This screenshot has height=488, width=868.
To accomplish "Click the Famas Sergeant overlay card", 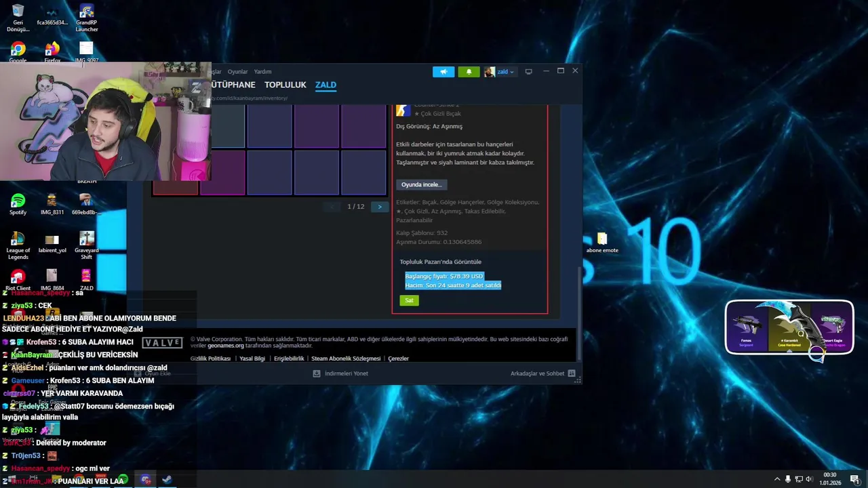I will coord(746,327).
